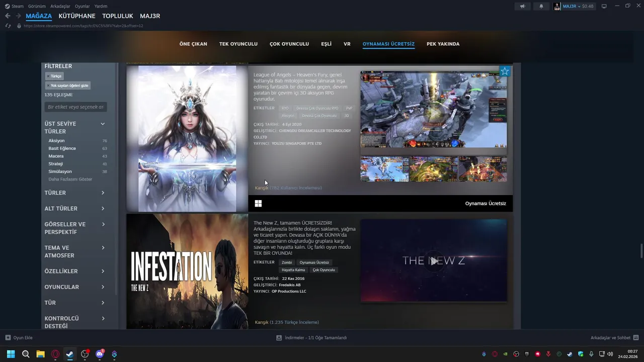This screenshot has width=644, height=362.
Task: Click the Windows platform icon
Action: [258, 204]
